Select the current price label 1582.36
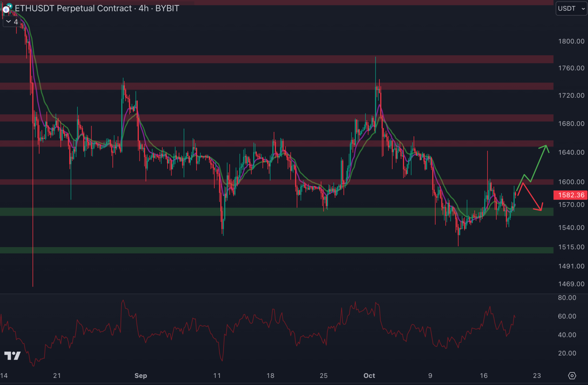Screen dimensions: 588x385 pos(570,195)
